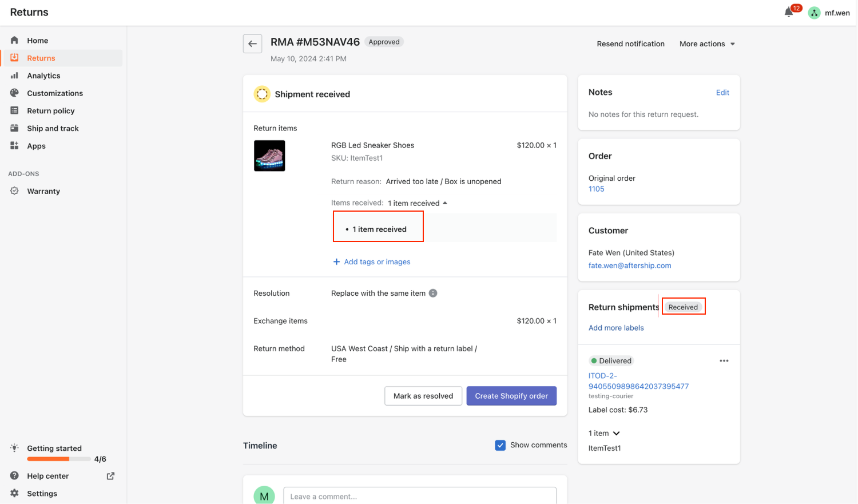Screen dimensions: 858x504
Task: Open the three-dot menu on Delivered shipment
Action: (x=724, y=361)
